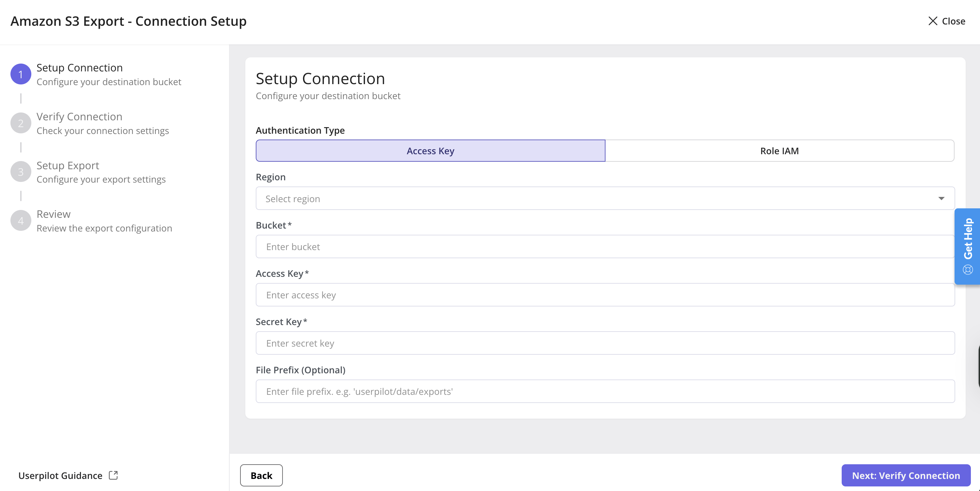Click the step 3 circle icon
This screenshot has height=491, width=980.
[x=21, y=172]
